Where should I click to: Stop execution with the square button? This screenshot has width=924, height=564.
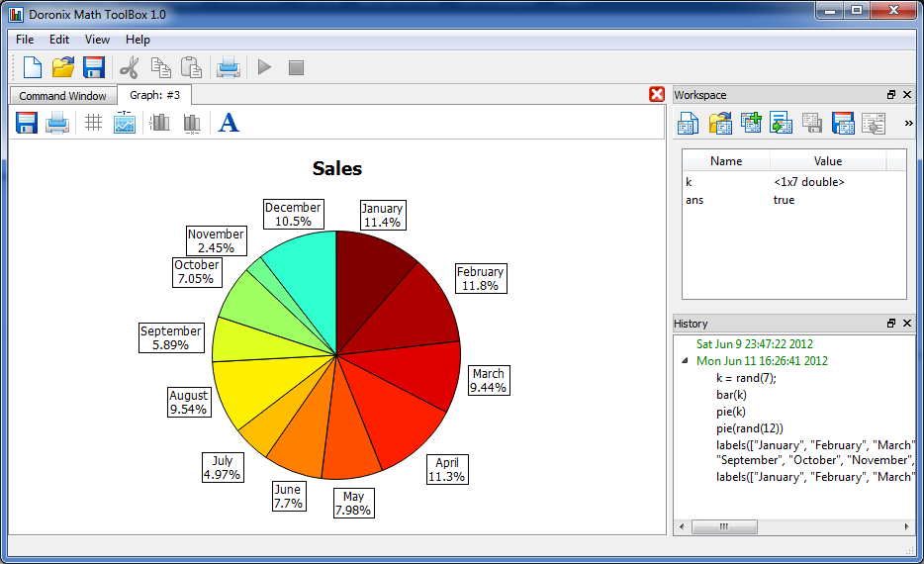pos(296,67)
